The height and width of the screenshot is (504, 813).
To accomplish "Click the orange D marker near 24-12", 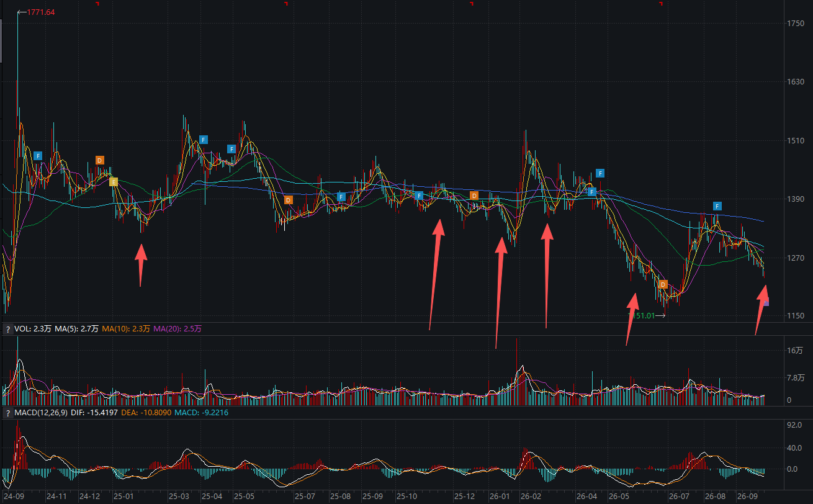I will pos(100,160).
